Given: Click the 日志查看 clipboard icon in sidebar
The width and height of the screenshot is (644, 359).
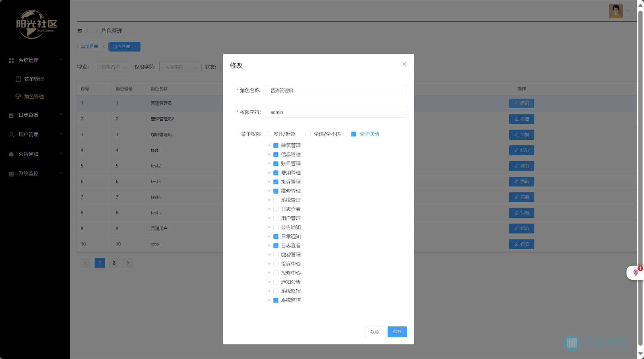Looking at the screenshot, I should coord(11,115).
